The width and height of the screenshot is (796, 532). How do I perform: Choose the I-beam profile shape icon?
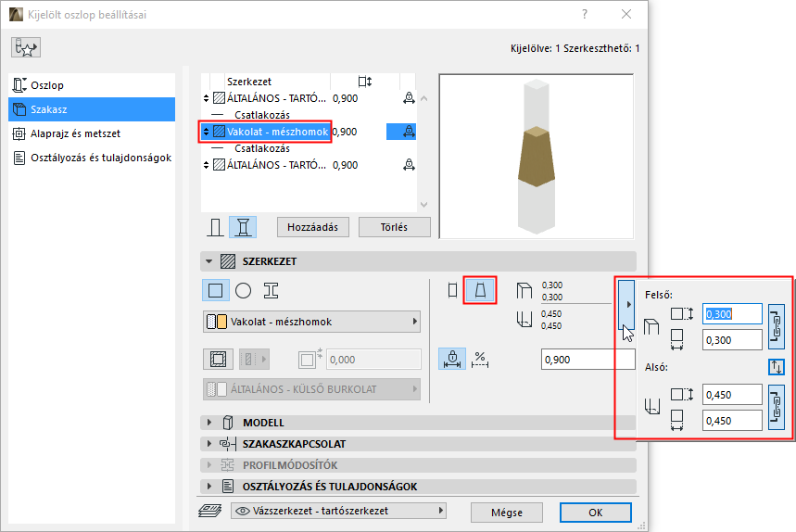click(x=271, y=290)
